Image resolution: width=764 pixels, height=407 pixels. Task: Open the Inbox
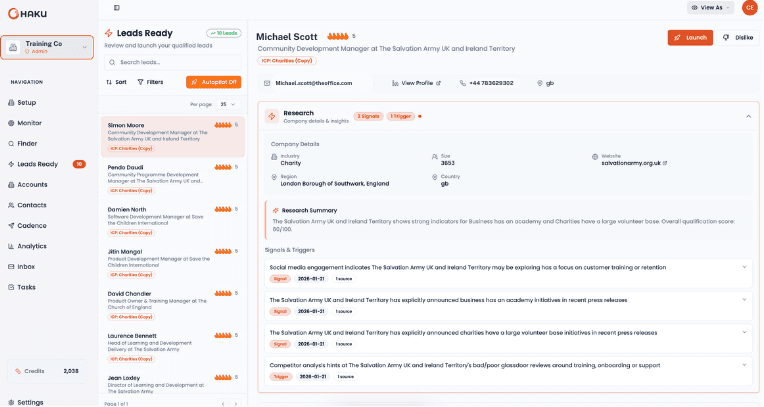point(26,267)
